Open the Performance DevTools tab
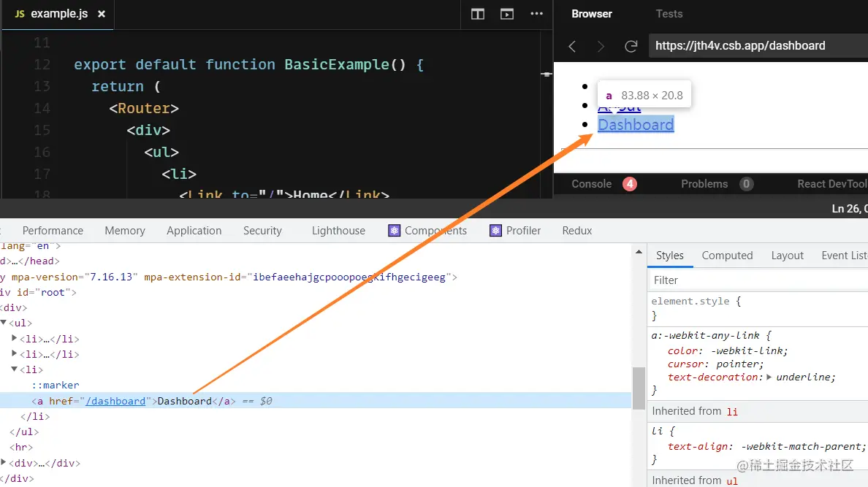This screenshot has height=487, width=868. click(53, 231)
